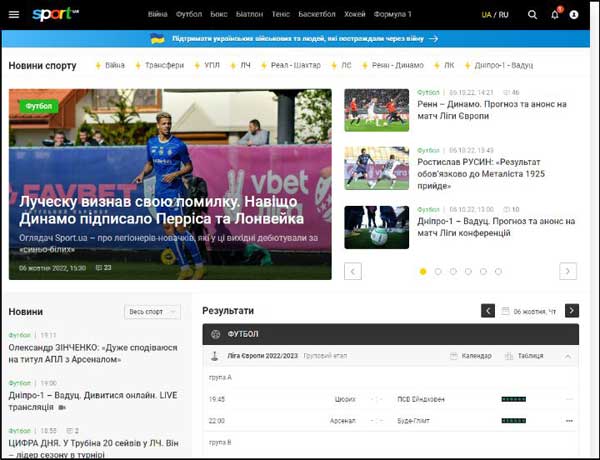The image size is (600, 460).
Task: Click the odds bar for Арсенал – Буде-Глімт match
Action: tap(514, 421)
